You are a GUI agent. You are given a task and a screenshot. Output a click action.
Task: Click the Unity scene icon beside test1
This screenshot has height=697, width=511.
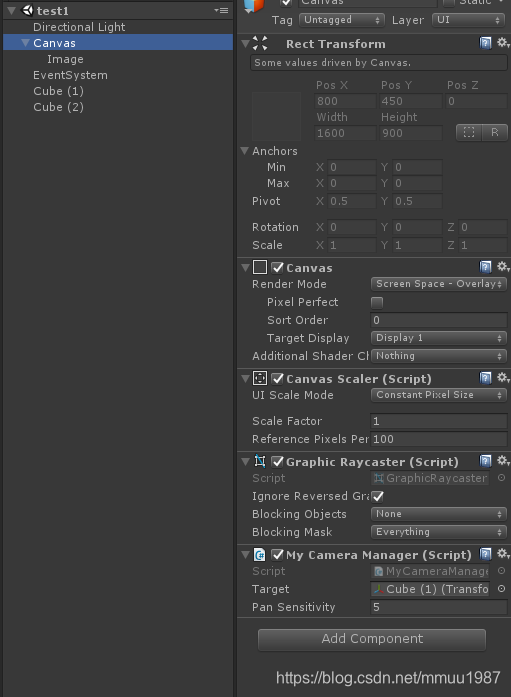28,10
